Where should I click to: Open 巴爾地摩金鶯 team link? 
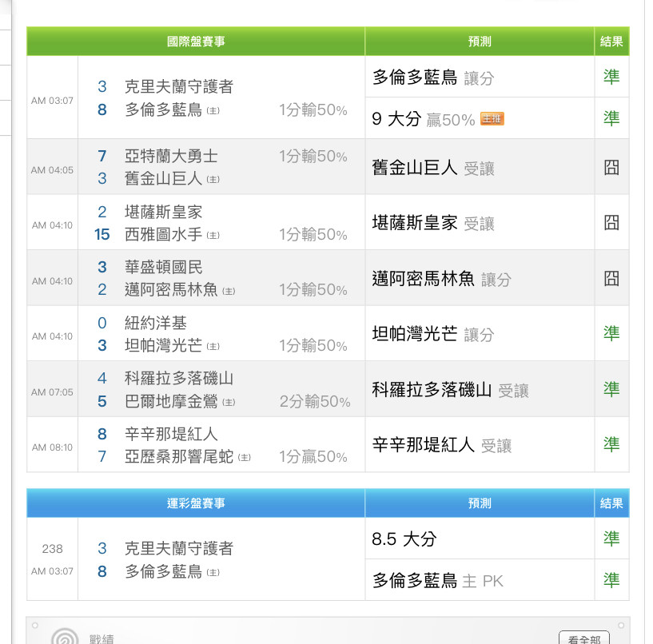point(171,401)
